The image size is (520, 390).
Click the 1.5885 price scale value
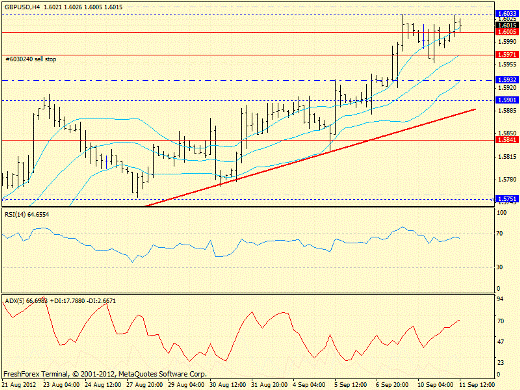pyautogui.click(x=507, y=110)
